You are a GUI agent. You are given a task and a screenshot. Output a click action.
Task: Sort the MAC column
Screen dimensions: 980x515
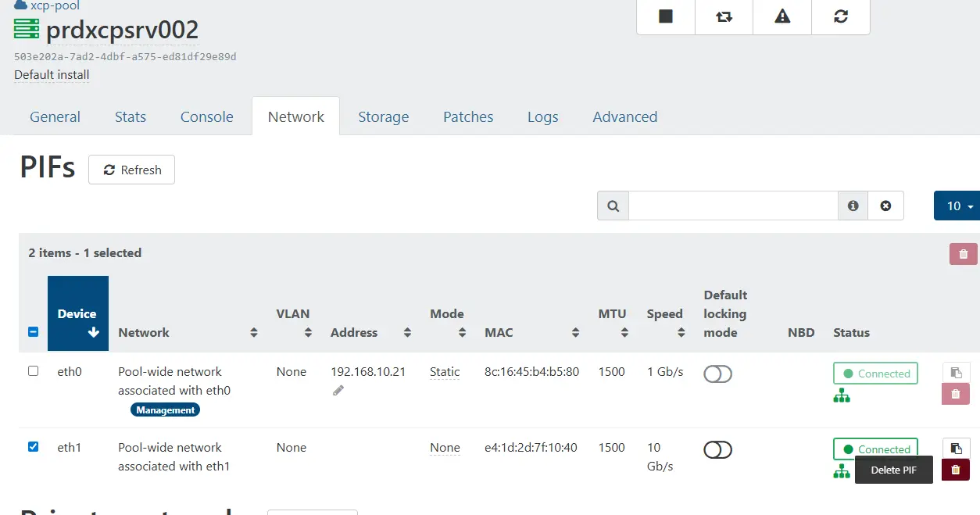tap(575, 332)
